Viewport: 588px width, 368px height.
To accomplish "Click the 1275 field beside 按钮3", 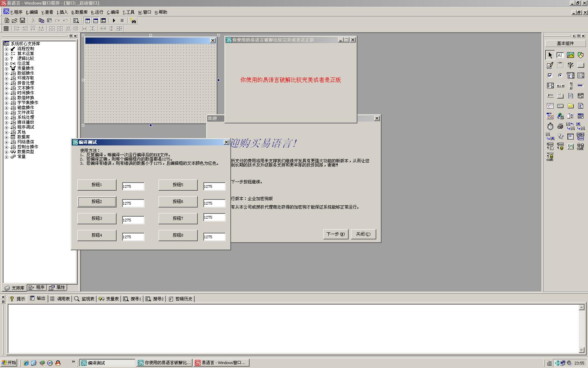I will (133, 220).
